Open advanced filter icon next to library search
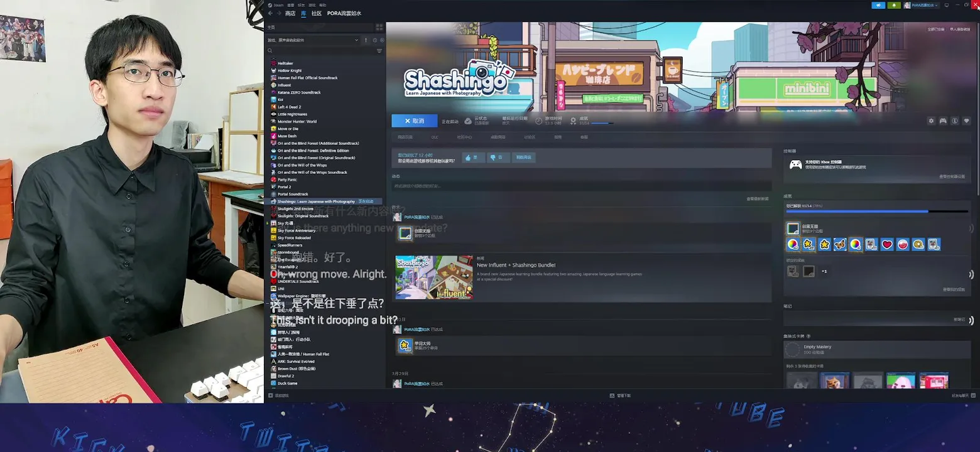This screenshot has height=452, width=980. (379, 51)
